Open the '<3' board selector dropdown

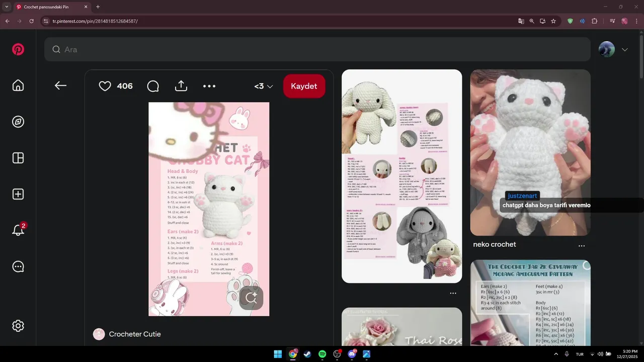264,86
